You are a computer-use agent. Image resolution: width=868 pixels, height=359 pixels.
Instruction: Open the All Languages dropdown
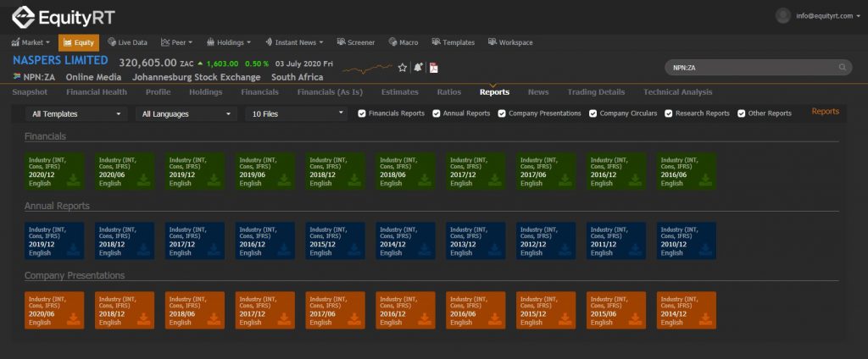coord(186,114)
